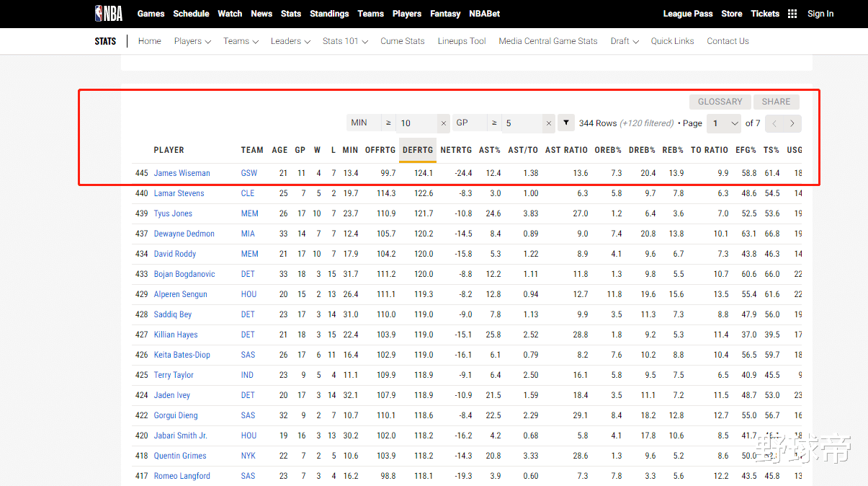Click the NBA logo
This screenshot has height=486, width=868.
click(108, 14)
